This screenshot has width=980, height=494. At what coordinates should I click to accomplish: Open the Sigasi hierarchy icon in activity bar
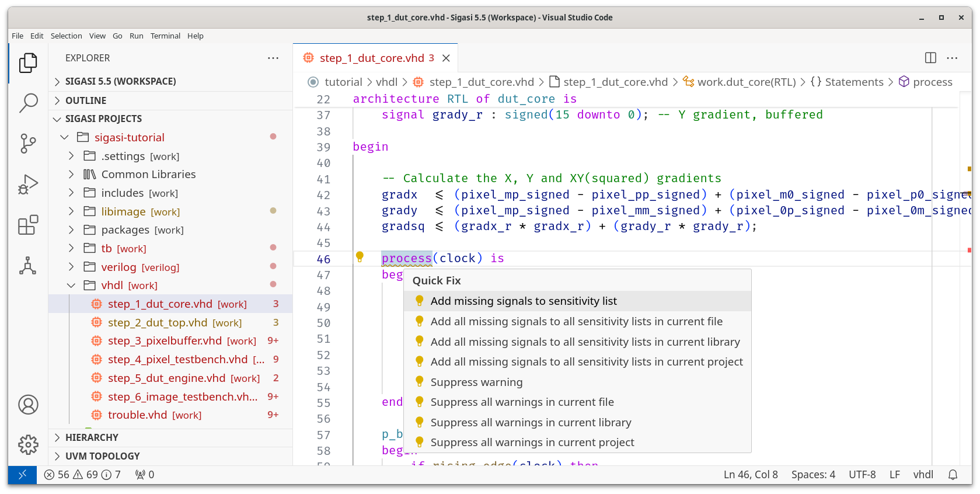[x=28, y=266]
